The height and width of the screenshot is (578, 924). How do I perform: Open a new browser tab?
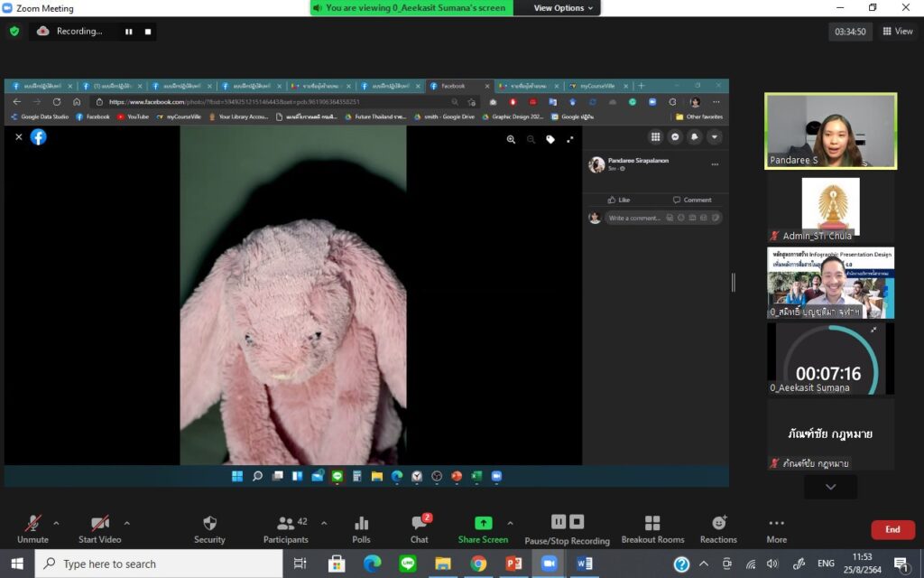click(642, 86)
